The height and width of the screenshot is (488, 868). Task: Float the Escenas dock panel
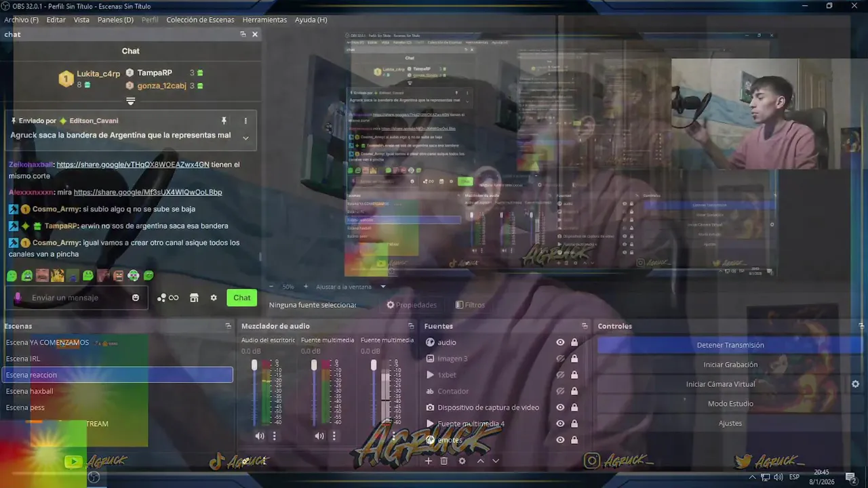pos(229,326)
